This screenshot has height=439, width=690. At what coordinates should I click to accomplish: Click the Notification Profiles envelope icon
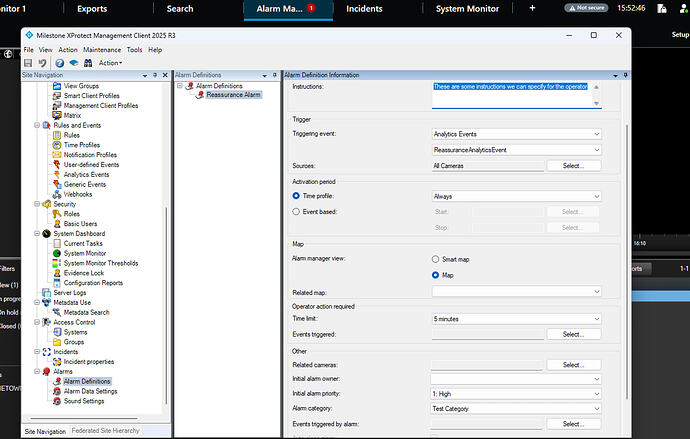[x=57, y=155]
